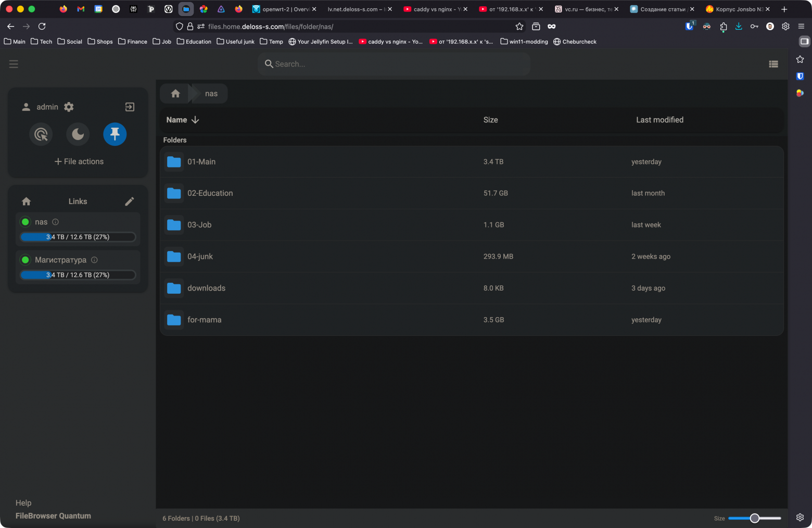Click the nas breadcrumb item
This screenshot has width=812, height=528.
click(x=211, y=93)
